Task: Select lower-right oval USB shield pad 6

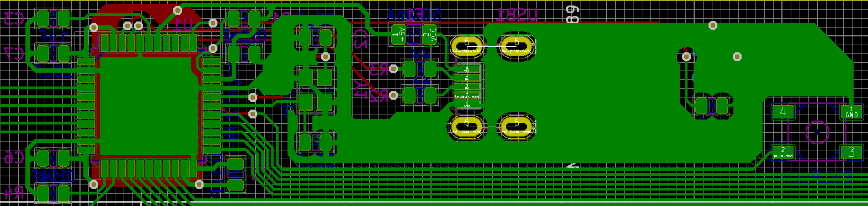Action: click(x=516, y=126)
